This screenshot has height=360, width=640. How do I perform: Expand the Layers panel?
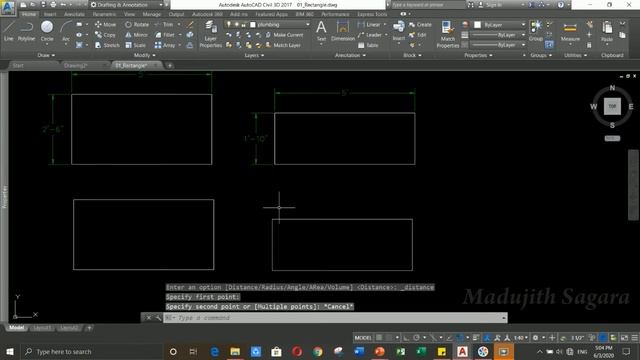coord(254,55)
